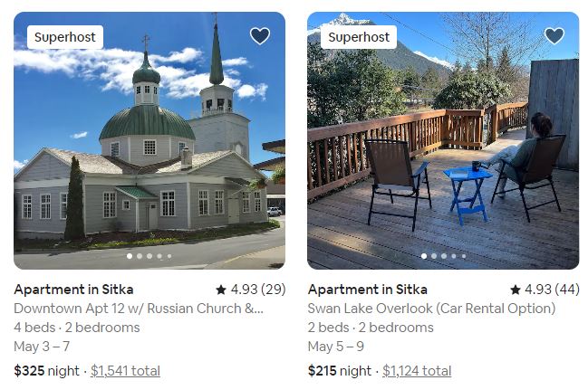Click the May 5 – 9 dates
The image size is (588, 390).
(x=335, y=347)
